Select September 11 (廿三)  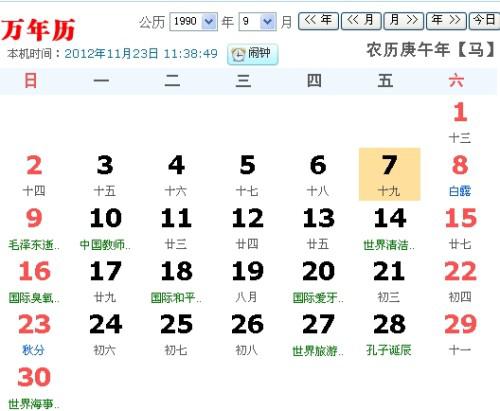click(x=176, y=228)
